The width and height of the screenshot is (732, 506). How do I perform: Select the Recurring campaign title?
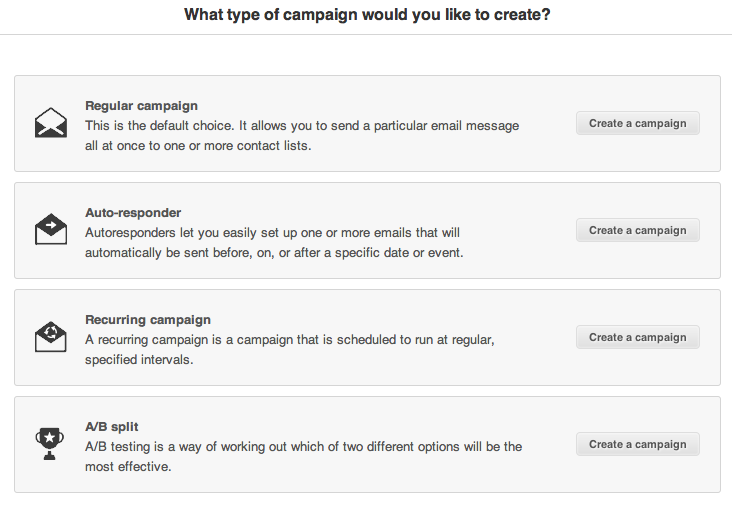coord(148,320)
